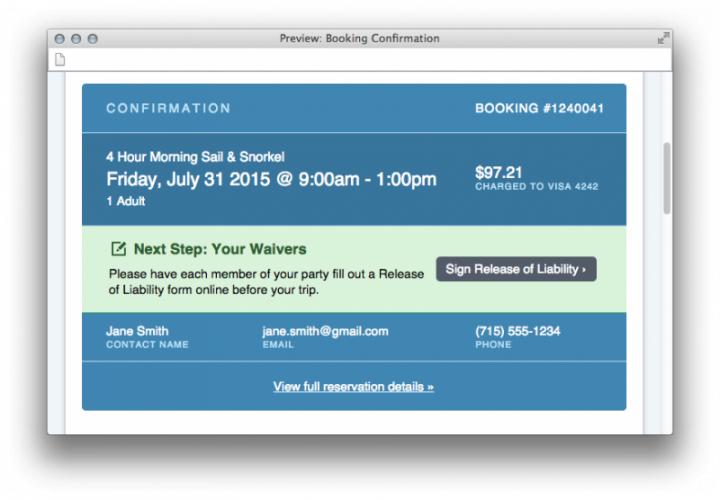
Task: Click the waiver edit pencil icon
Action: [x=118, y=249]
